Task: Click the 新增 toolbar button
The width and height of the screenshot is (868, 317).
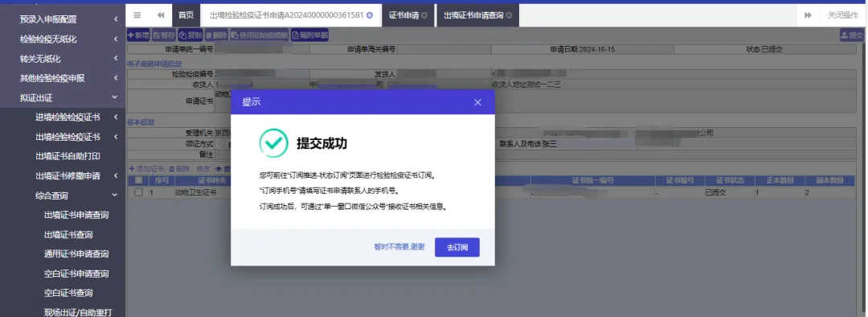Action: [x=138, y=35]
